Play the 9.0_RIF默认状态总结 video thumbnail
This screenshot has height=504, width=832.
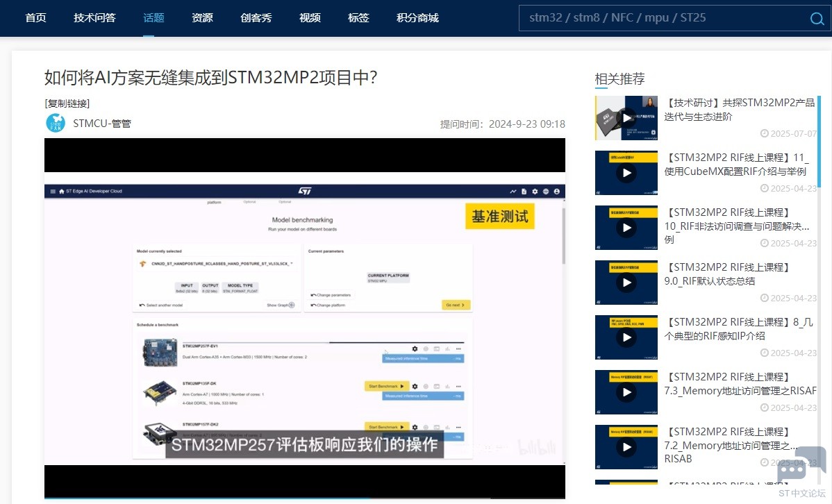click(x=626, y=283)
